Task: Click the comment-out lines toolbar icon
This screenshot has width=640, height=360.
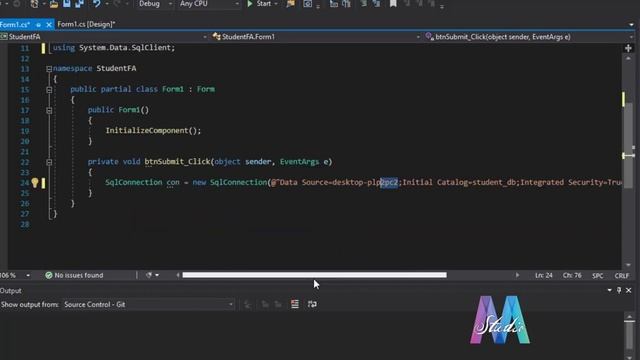Action: [x=363, y=4]
